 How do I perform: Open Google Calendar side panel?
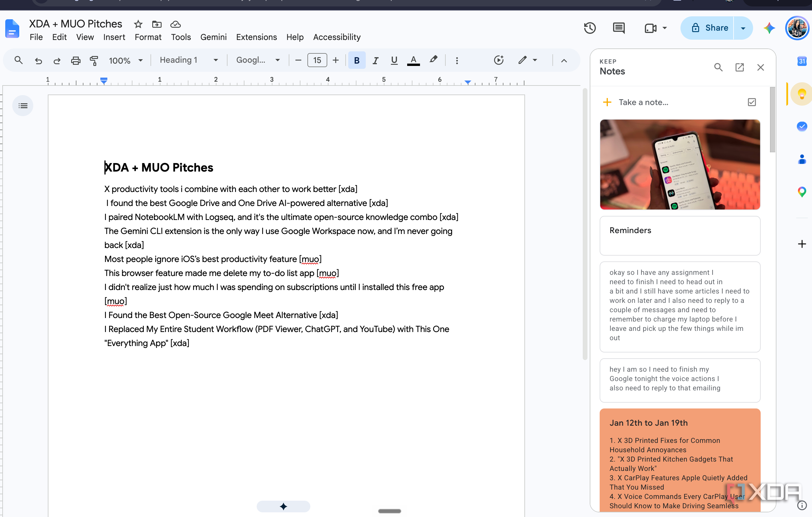coord(801,61)
